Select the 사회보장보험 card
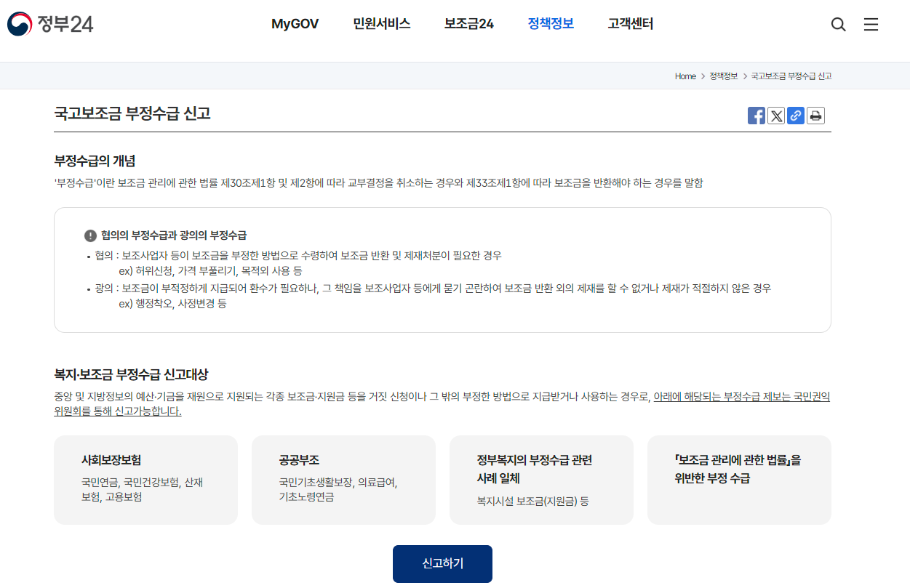Viewport: 910px width, 588px height. 145,480
